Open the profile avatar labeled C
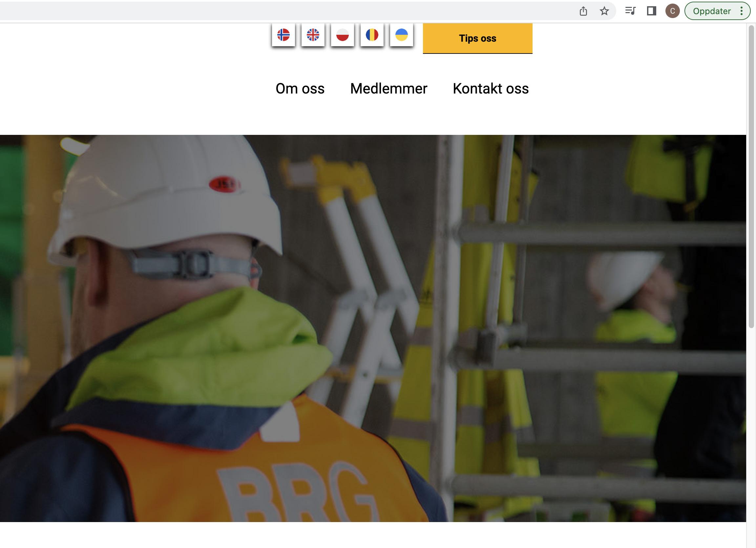 click(x=672, y=11)
